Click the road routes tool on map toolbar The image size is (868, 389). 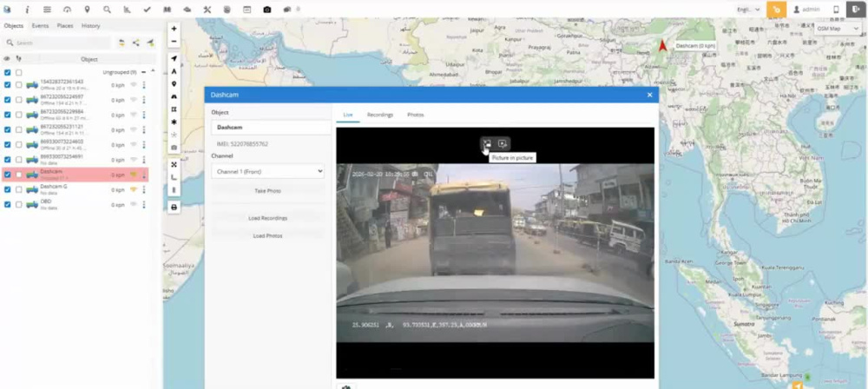174,97
